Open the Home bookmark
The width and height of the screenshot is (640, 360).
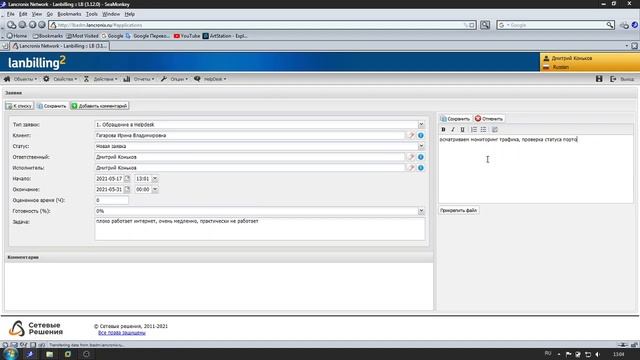tap(17, 36)
